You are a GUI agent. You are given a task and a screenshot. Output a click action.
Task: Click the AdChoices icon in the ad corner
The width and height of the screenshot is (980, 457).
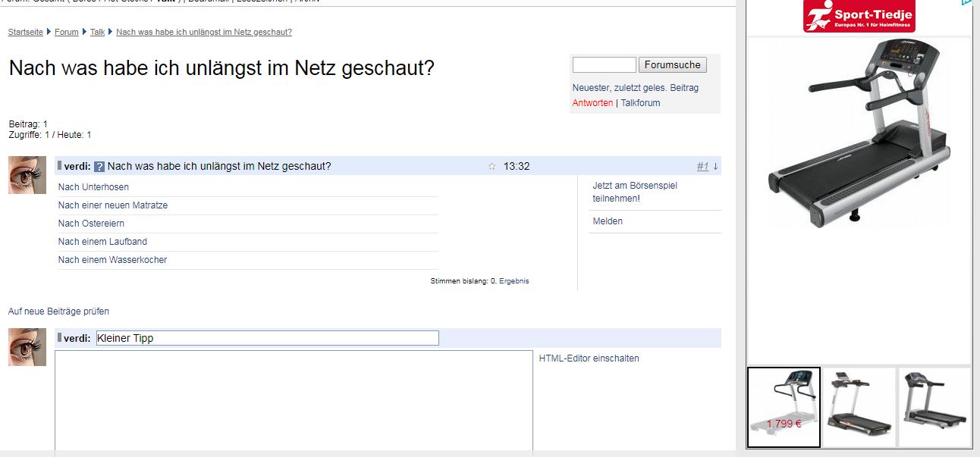[x=966, y=3]
